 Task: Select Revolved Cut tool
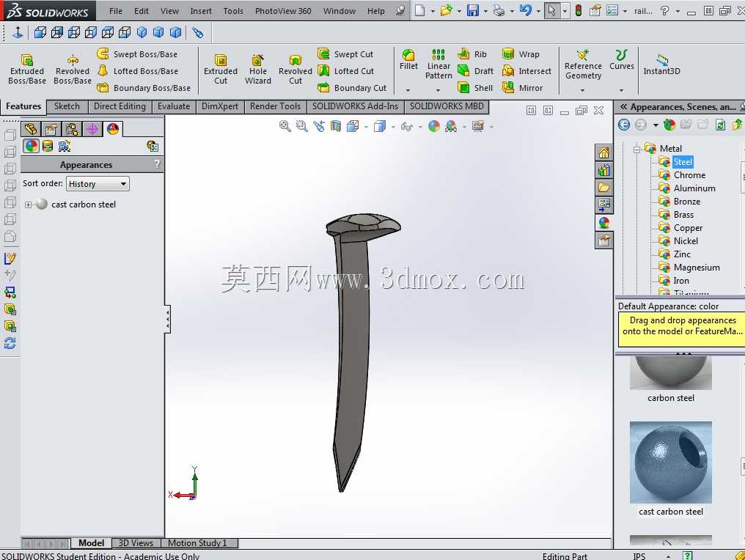point(295,69)
